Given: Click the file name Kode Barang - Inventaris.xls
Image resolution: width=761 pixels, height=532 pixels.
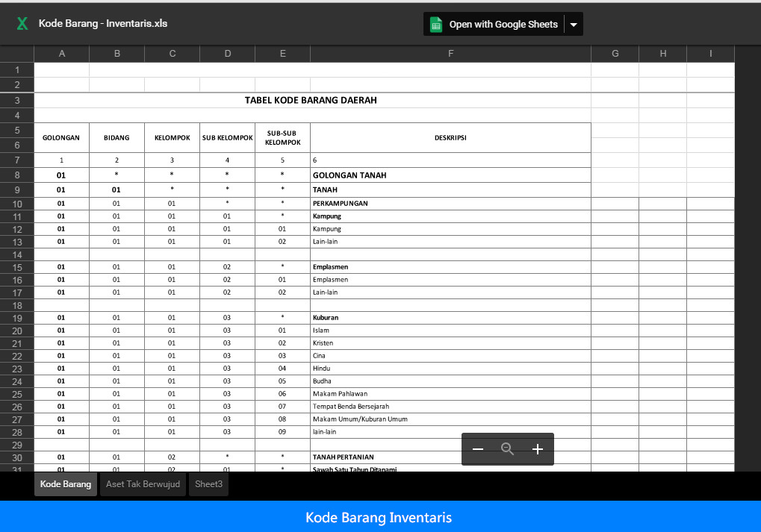Looking at the screenshot, I should (103, 23).
